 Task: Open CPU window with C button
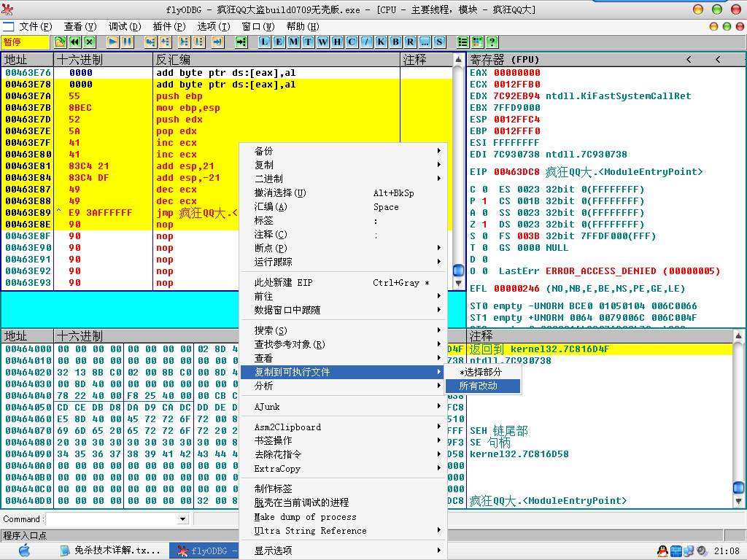coord(352,42)
